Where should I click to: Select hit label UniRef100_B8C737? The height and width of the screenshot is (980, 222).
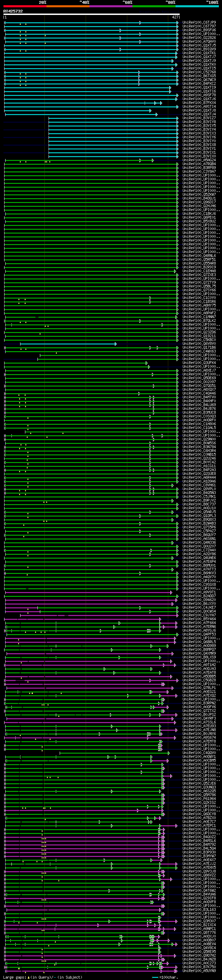199,504
